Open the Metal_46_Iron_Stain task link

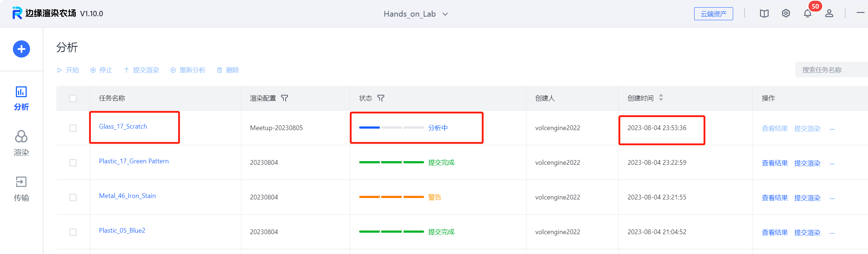(x=127, y=196)
